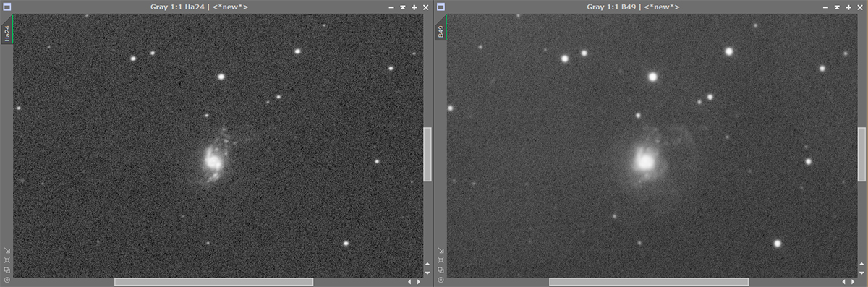Click the fit view icon in B49 window
Screen dimensions: 868x287
point(441,260)
